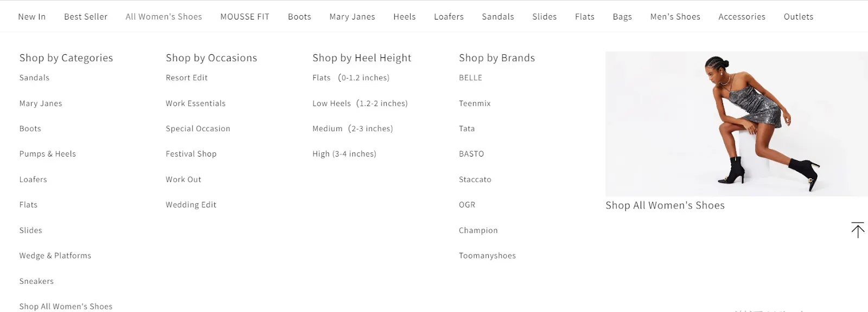Open the Wedding Edit occasion link

191,205
